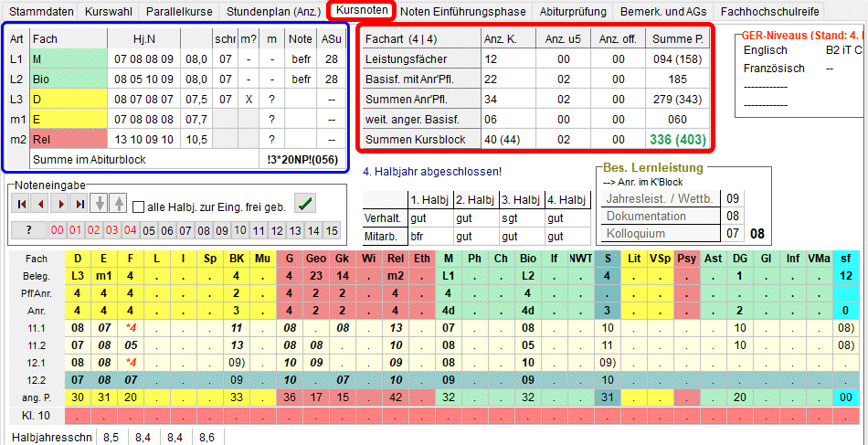Open the Stammdaten tab

click(40, 12)
